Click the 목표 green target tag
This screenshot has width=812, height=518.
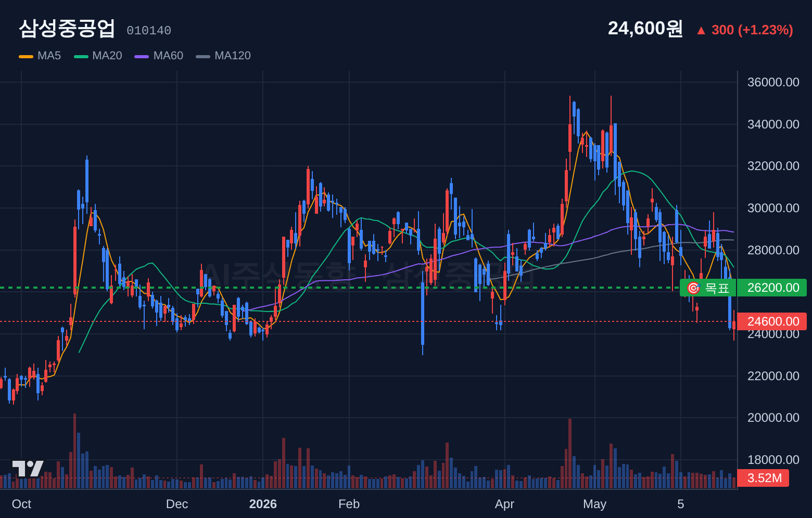click(708, 288)
